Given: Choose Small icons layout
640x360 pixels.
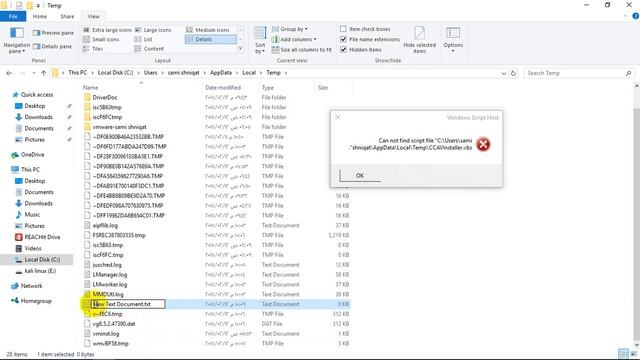Looking at the screenshot, I should coord(101,39).
